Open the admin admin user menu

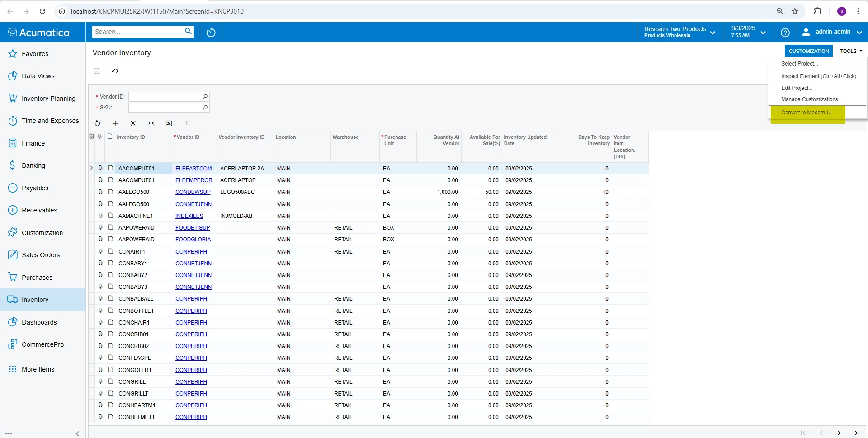[832, 32]
